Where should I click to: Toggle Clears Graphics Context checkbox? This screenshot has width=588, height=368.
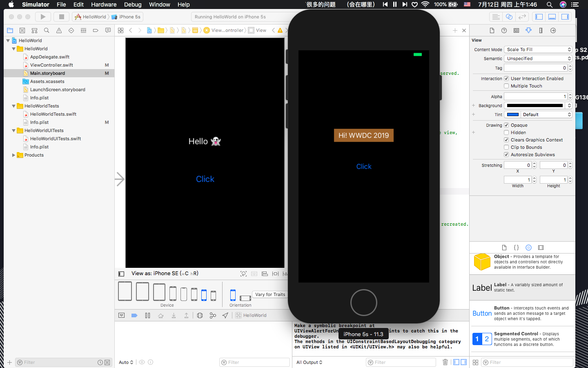pos(506,140)
